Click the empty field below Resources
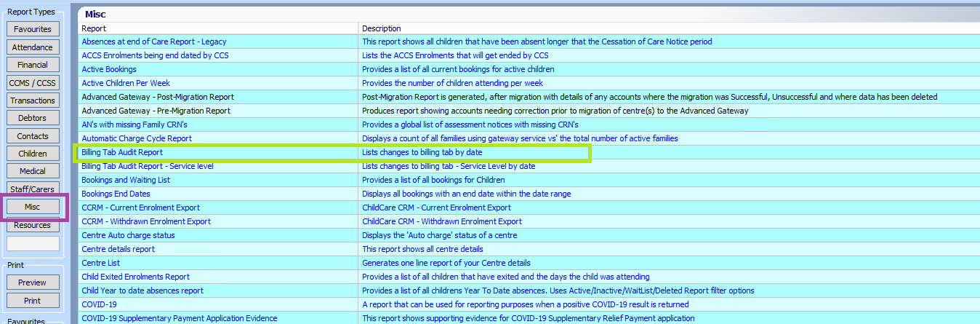Screen dimensions: 980x324 pyautogui.click(x=33, y=243)
